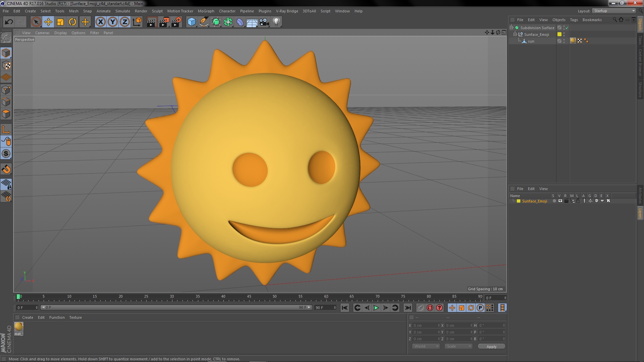Screen dimensions: 644x362
Task: Open the Mesh menu
Action: (x=73, y=11)
